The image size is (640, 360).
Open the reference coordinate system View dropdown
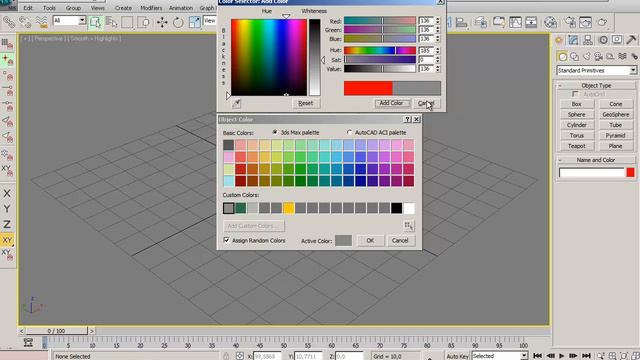tap(210, 20)
